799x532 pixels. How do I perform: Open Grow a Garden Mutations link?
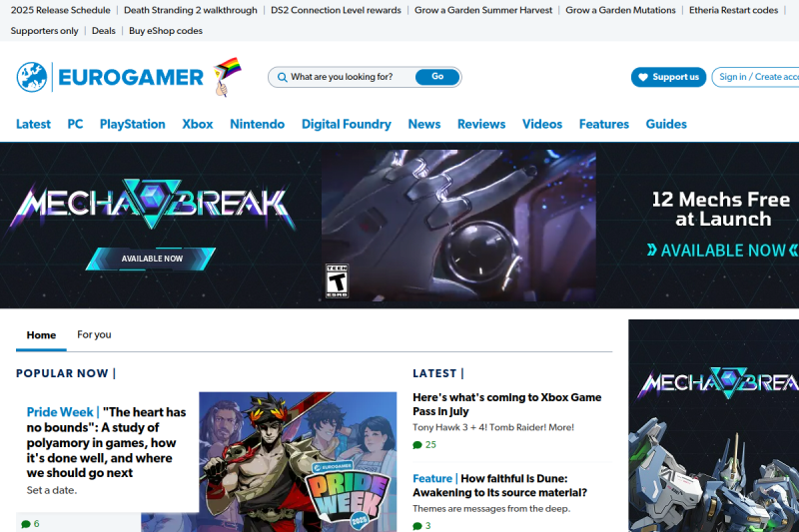(620, 10)
